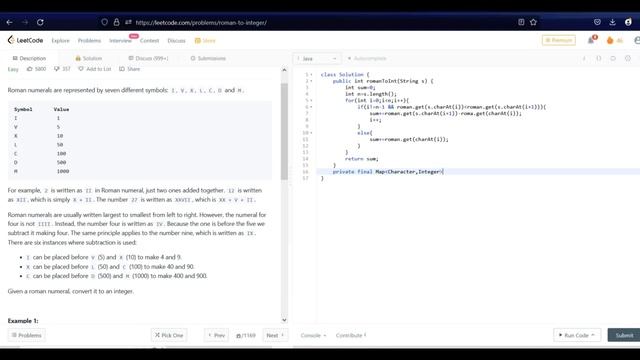The height and width of the screenshot is (360, 640).
Task: Click description scrollbar down arrow
Action: tap(284, 320)
